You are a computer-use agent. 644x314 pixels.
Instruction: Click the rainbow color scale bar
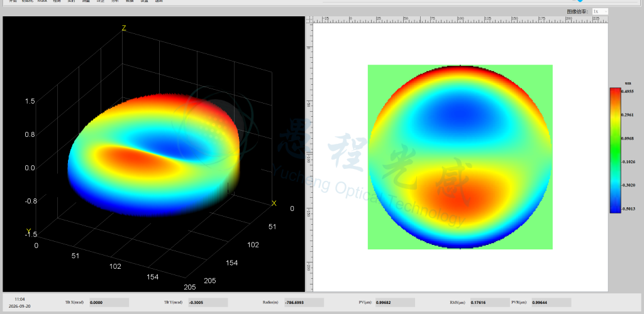[615, 150]
